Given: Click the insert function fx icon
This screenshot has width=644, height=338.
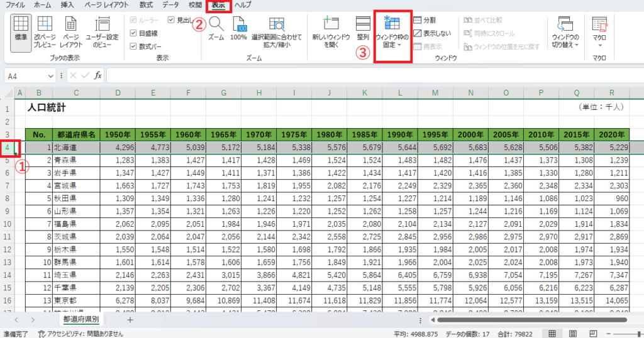Looking at the screenshot, I should (x=97, y=75).
